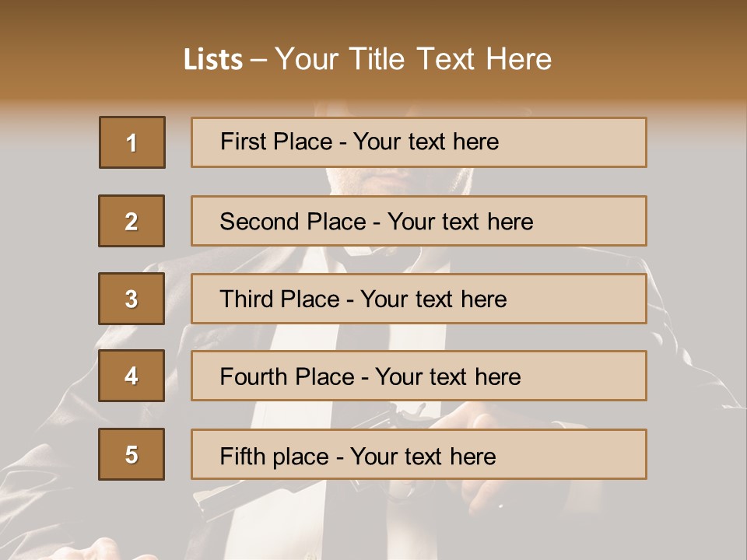747x560 pixels.
Task: Select the brown box labeled 3
Action: [132, 299]
